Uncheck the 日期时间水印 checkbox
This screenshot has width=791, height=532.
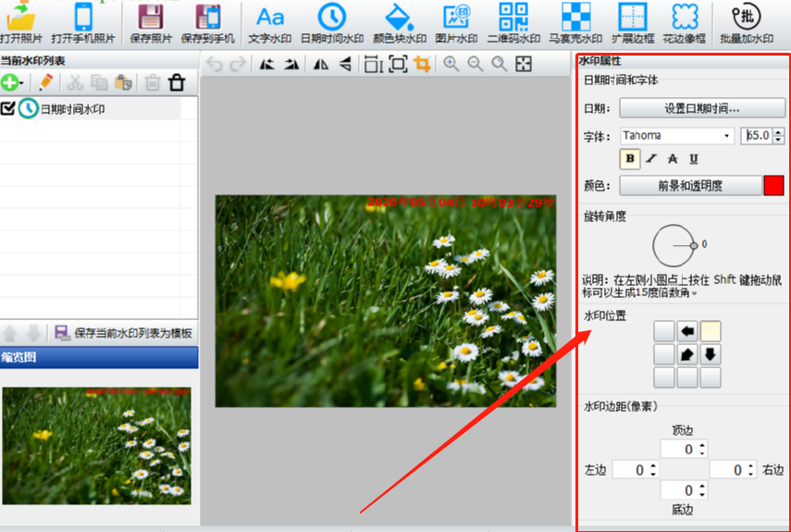(7, 108)
